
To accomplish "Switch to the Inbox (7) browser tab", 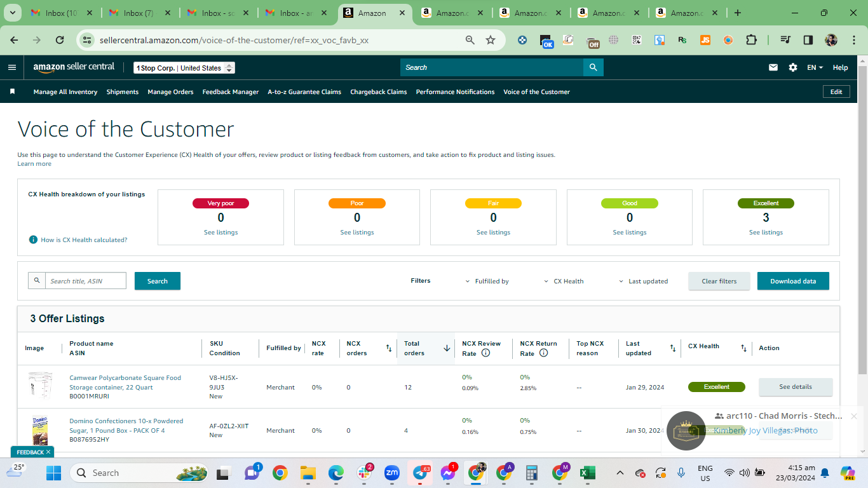I will (x=138, y=13).
